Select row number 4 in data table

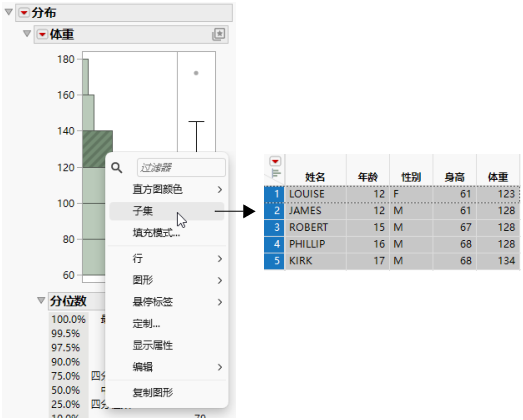coord(274,244)
